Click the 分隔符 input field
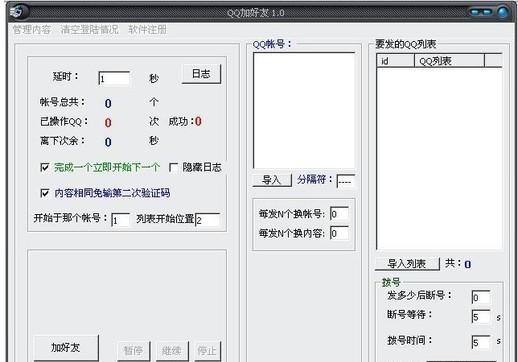This screenshot has width=518, height=362. pos(346,181)
